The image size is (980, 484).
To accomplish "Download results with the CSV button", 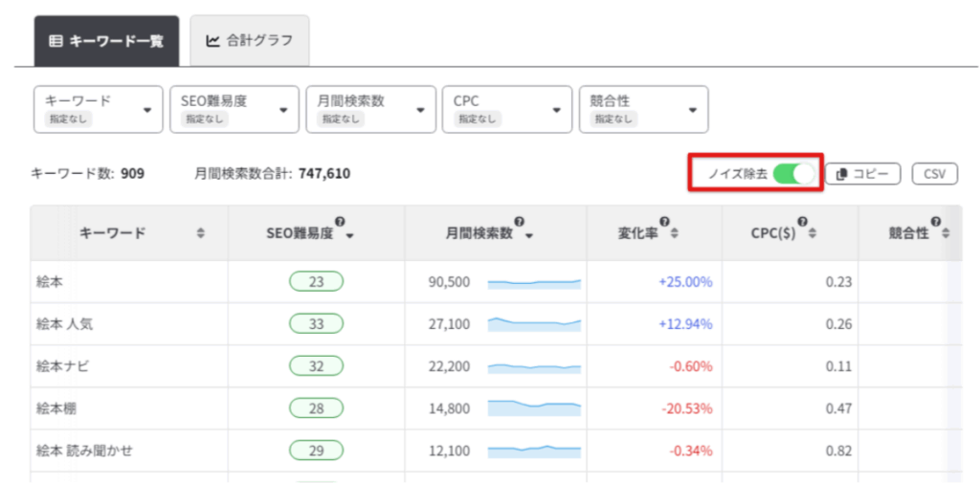I will coord(934,174).
